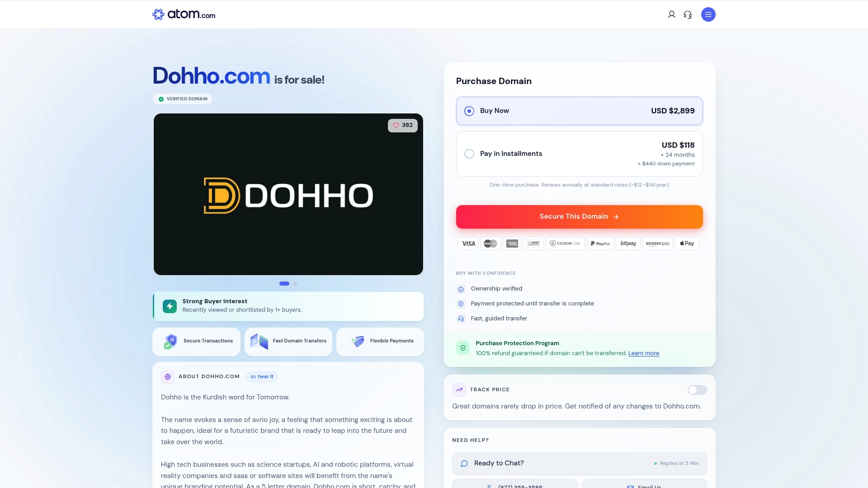
Task: Click Secure This Domain button
Action: [x=579, y=217]
